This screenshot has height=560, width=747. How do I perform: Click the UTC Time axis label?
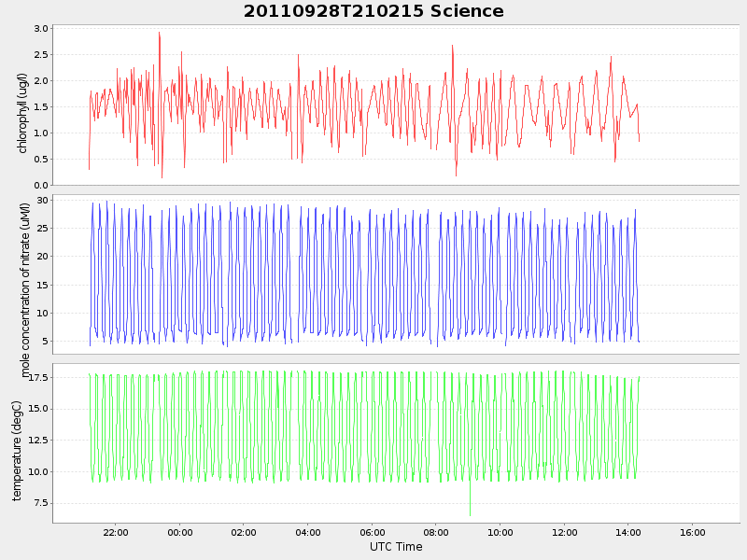pyautogui.click(x=396, y=547)
